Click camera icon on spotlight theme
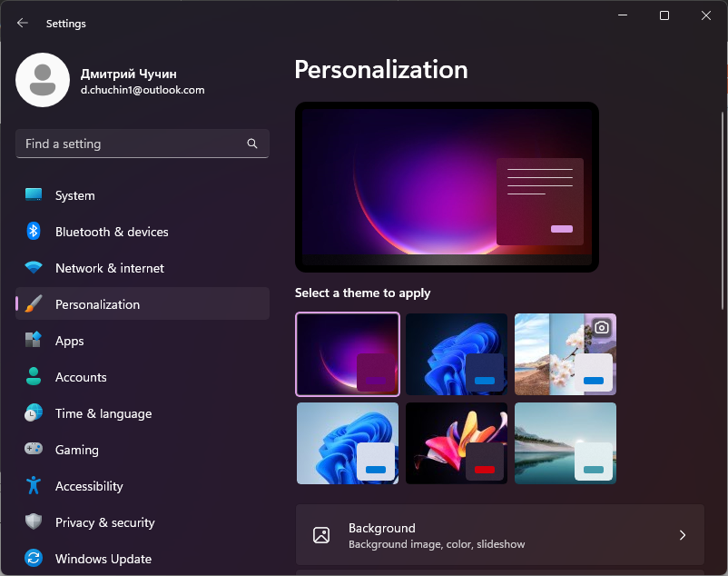Screen dimensions: 728x576 point(602,327)
